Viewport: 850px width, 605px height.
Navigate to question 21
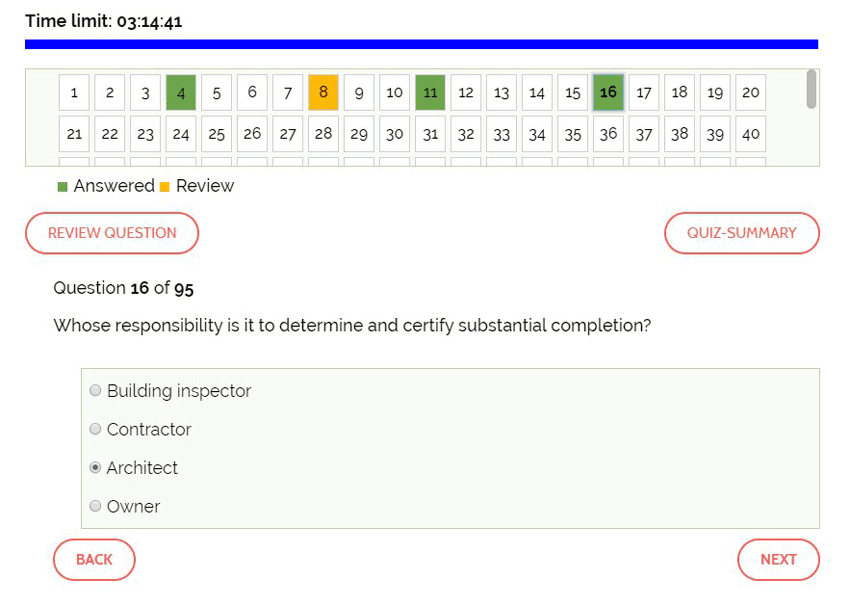74,134
